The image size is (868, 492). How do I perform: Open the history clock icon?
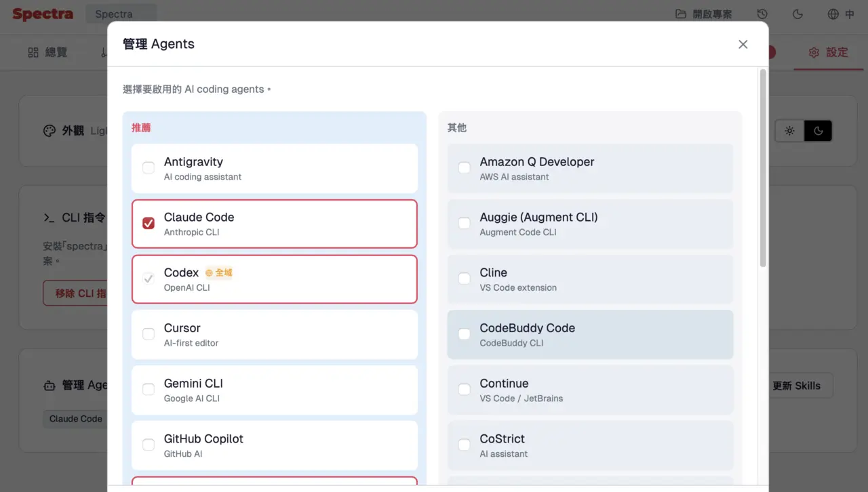[x=762, y=14]
